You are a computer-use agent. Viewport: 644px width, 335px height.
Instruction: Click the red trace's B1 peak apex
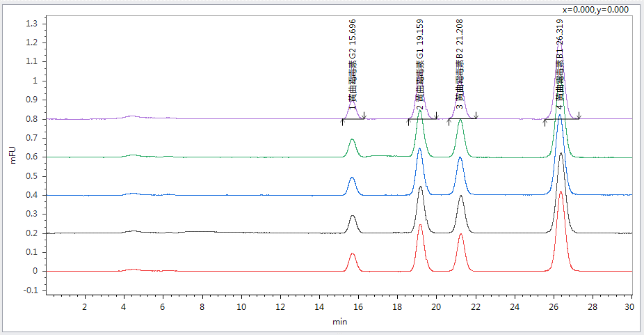tap(561, 192)
